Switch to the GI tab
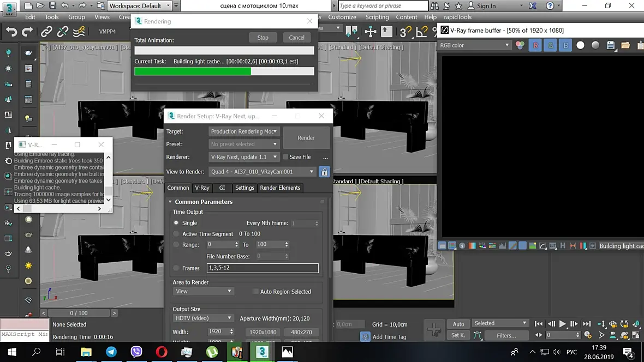 click(x=222, y=188)
